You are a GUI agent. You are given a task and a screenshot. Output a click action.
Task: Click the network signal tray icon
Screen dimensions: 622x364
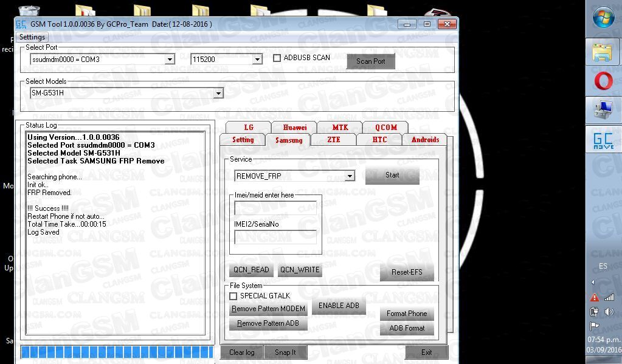click(x=609, y=297)
